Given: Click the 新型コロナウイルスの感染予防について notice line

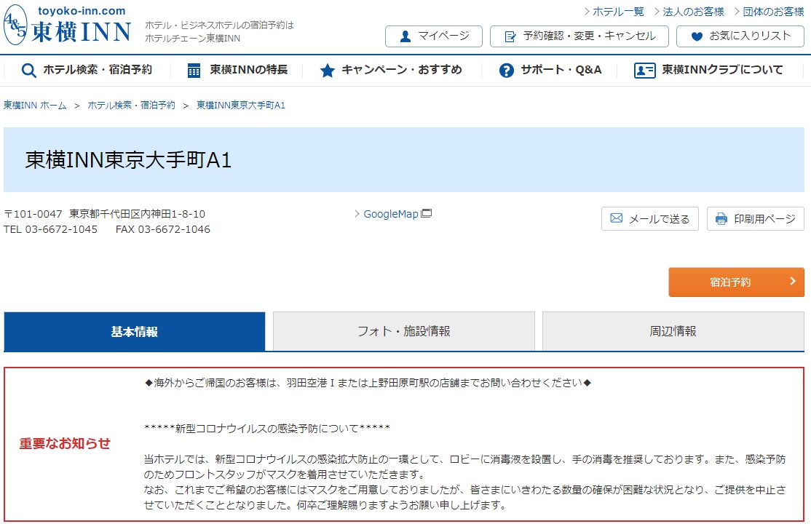Looking at the screenshot, I should pyautogui.click(x=267, y=429).
